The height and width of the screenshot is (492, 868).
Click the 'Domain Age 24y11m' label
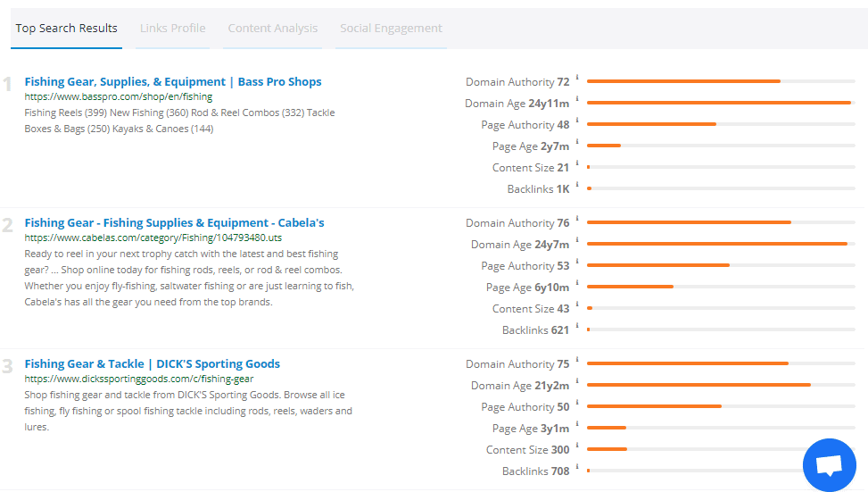[x=517, y=104]
